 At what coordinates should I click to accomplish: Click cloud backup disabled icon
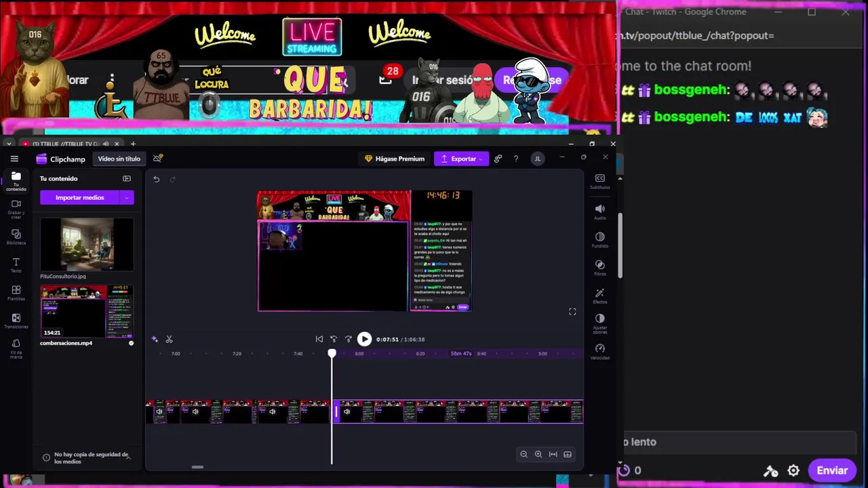click(157, 159)
